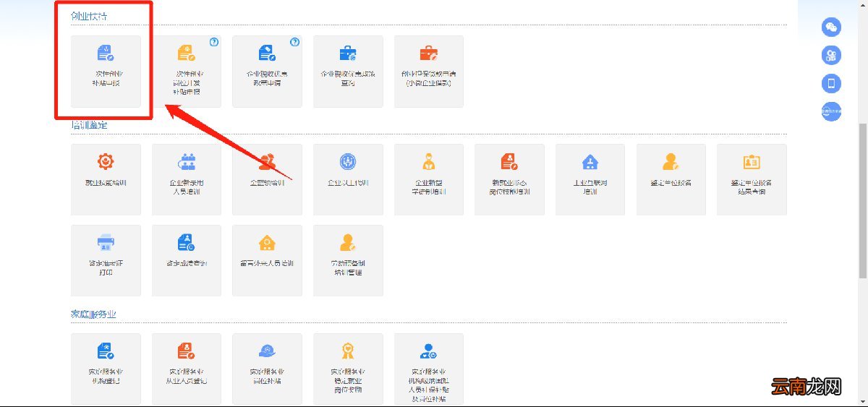Open the 工业互联网培训 tile
This screenshot has width=868, height=407.
[590, 179]
